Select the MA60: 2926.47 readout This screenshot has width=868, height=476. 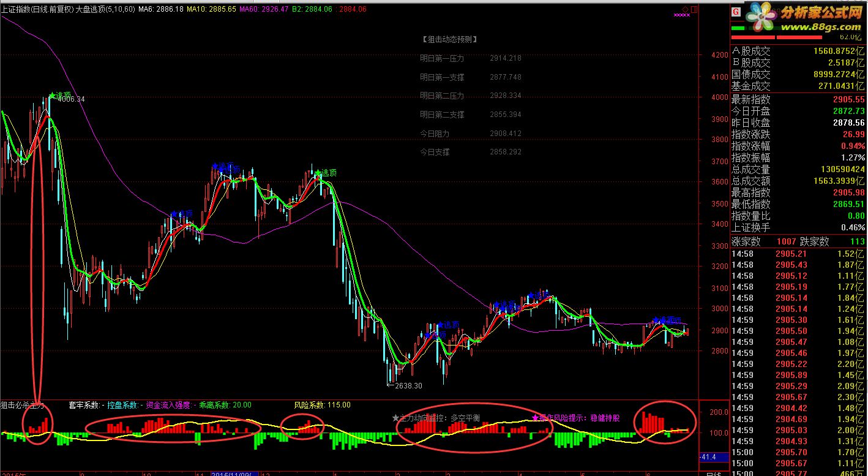click(264, 9)
